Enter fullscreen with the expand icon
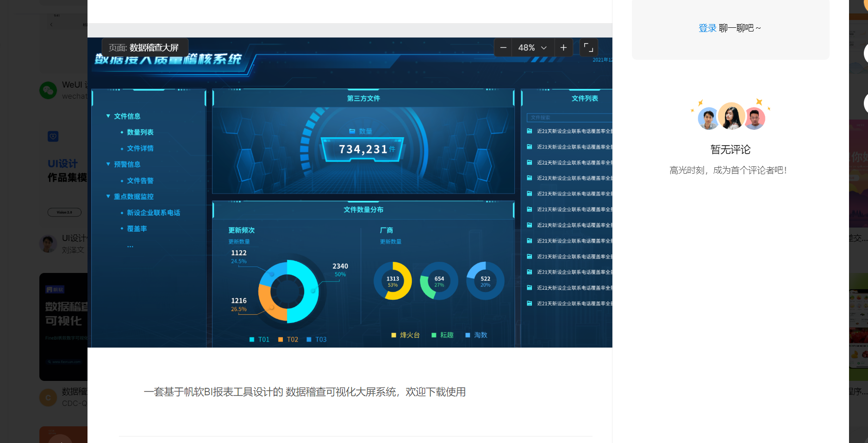Image resolution: width=868 pixels, height=443 pixels. (x=588, y=47)
